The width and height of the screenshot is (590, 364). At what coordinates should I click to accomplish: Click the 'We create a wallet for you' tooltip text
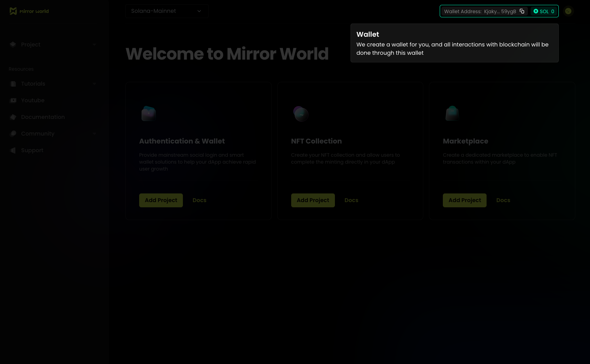(x=453, y=49)
